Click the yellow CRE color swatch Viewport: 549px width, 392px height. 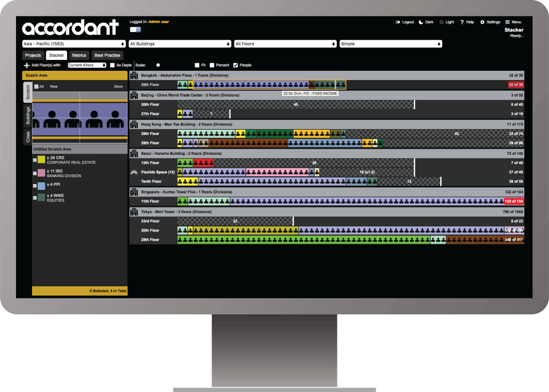(x=41, y=160)
